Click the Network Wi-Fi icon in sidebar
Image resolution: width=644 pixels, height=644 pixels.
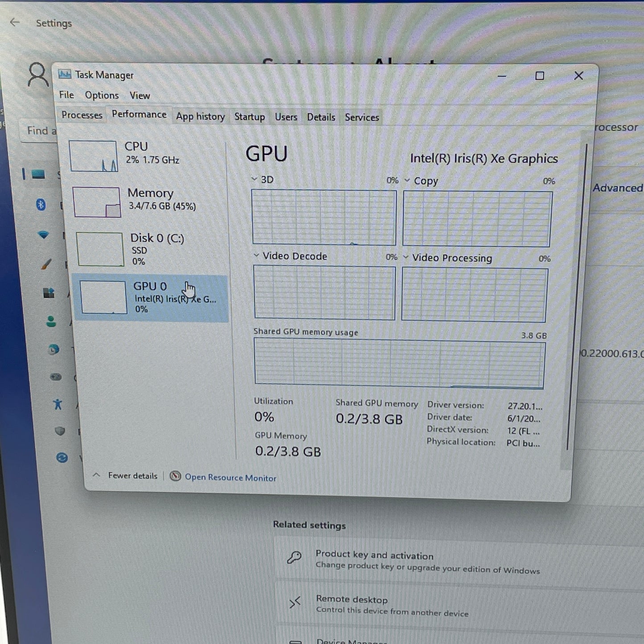(x=43, y=234)
